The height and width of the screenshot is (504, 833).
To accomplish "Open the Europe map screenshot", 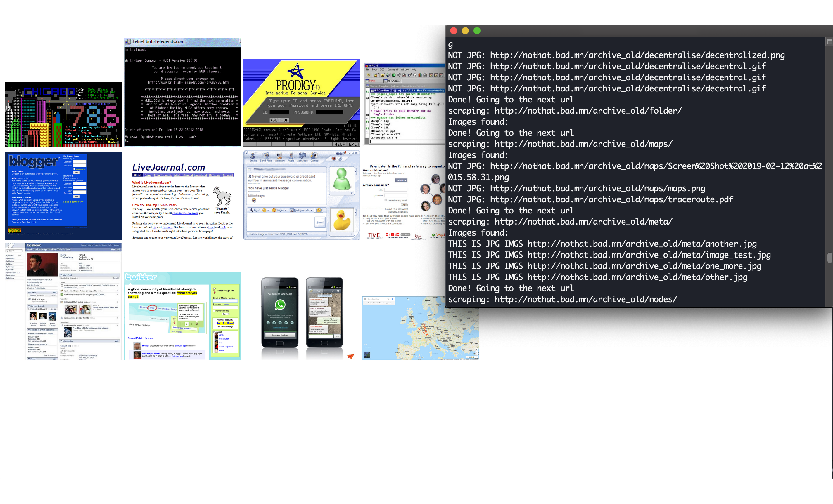I will 421,328.
